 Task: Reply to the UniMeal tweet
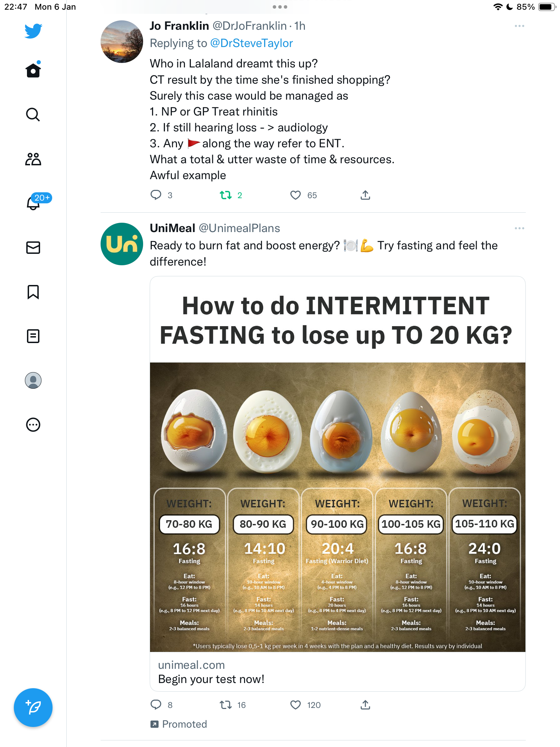156,705
